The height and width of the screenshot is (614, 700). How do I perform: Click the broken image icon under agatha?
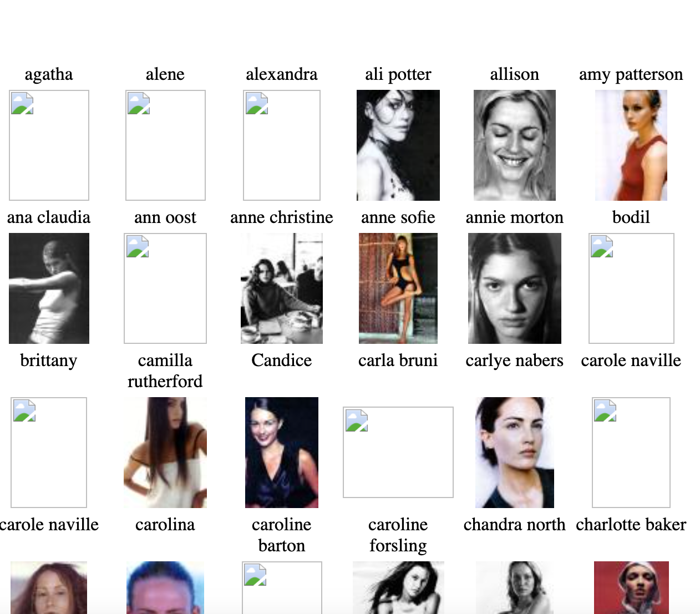49,145
